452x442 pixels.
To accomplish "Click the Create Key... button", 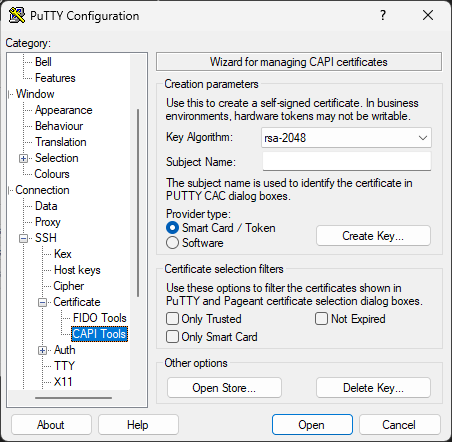I will pyautogui.click(x=373, y=236).
